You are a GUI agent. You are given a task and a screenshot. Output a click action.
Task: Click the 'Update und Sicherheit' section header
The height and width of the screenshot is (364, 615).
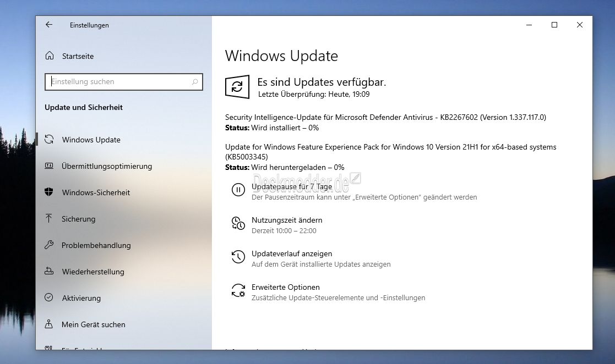tap(84, 107)
